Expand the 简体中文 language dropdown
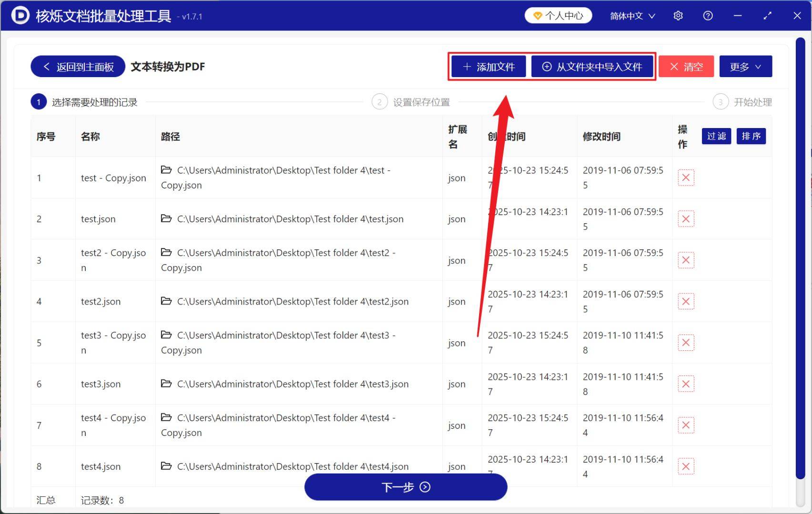Viewport: 812px width, 514px height. pyautogui.click(x=632, y=16)
